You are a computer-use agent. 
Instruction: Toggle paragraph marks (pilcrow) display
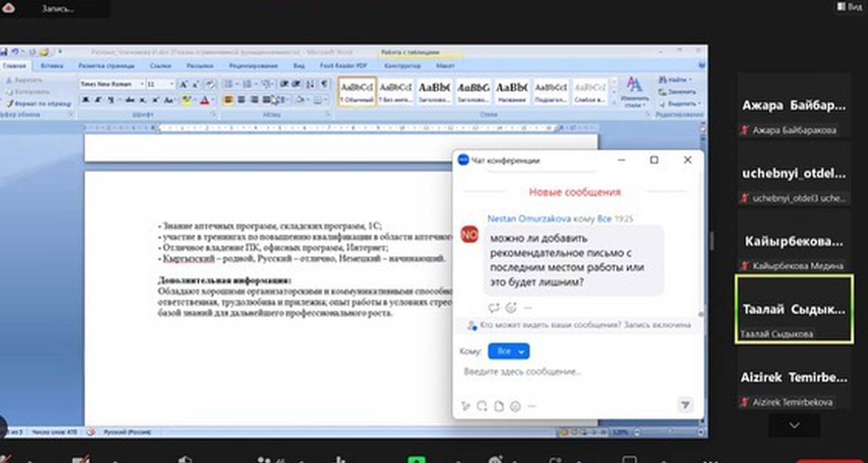pos(323,84)
